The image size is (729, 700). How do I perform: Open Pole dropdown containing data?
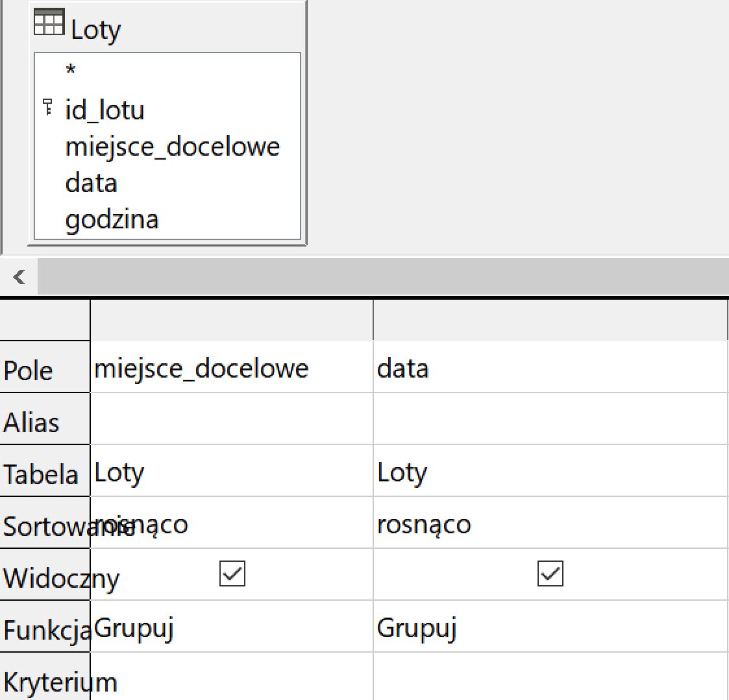tap(550, 368)
